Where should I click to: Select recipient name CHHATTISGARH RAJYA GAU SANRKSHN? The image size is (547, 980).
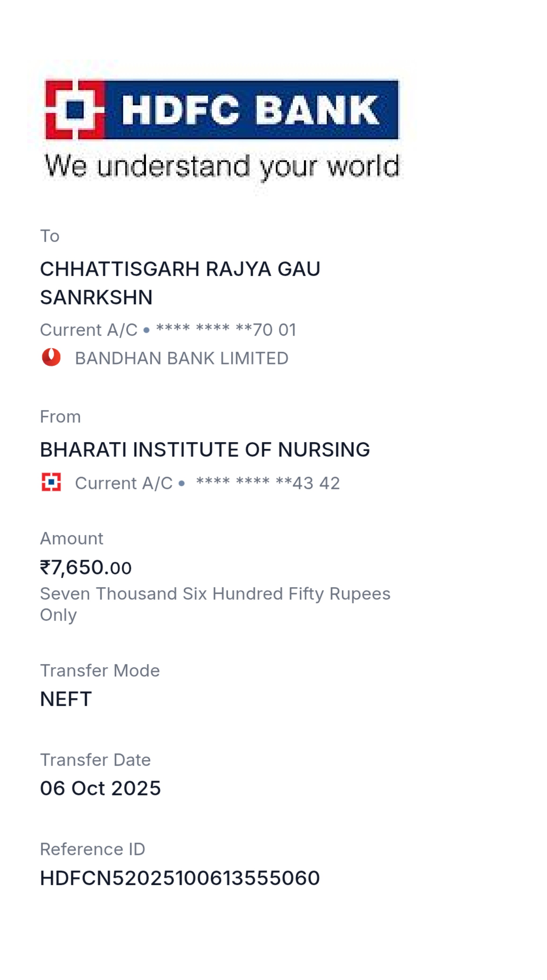coord(180,283)
